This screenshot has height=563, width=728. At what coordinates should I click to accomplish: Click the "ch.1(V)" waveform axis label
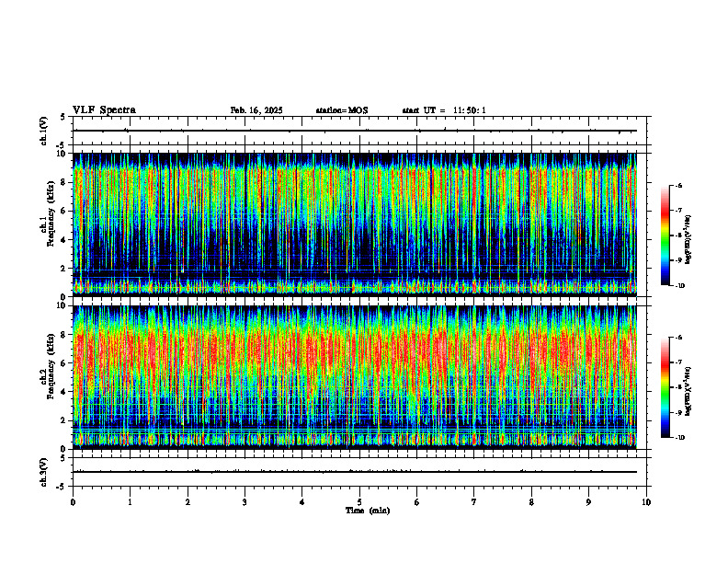(x=43, y=131)
